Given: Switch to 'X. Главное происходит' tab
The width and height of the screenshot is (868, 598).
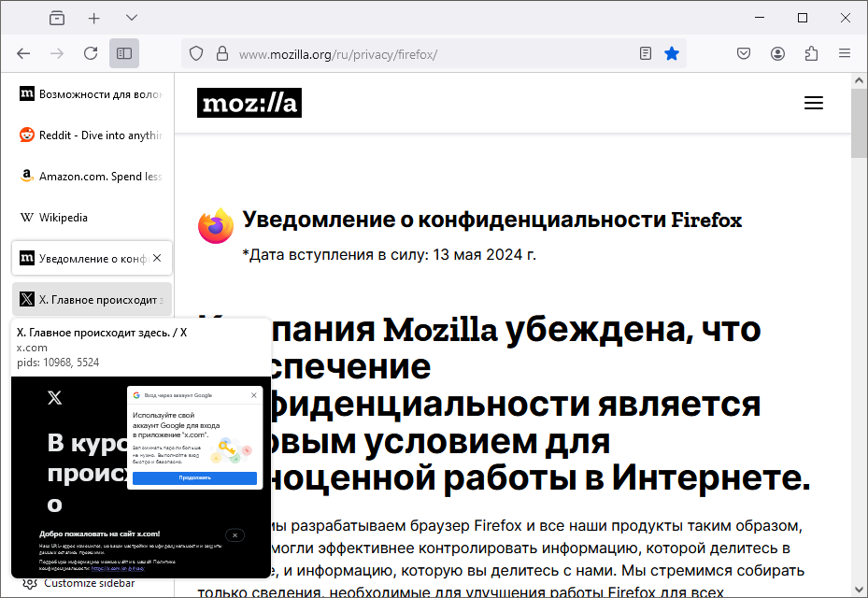Looking at the screenshot, I should [x=92, y=299].
